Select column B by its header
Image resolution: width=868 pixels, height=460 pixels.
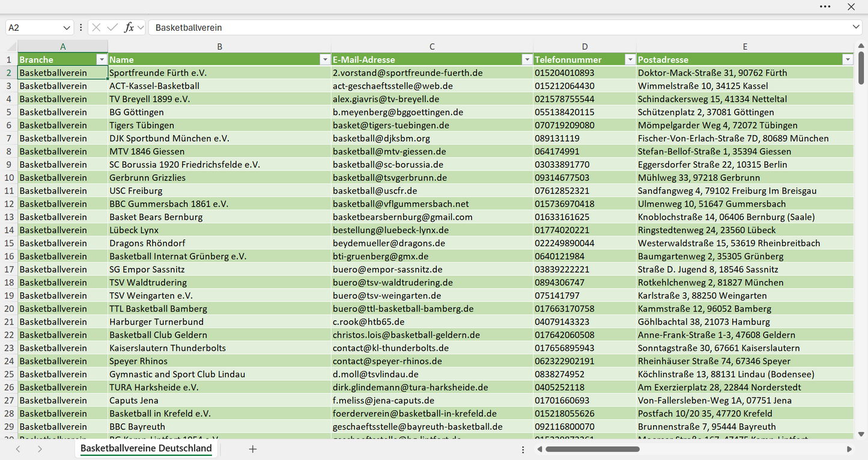[220, 46]
